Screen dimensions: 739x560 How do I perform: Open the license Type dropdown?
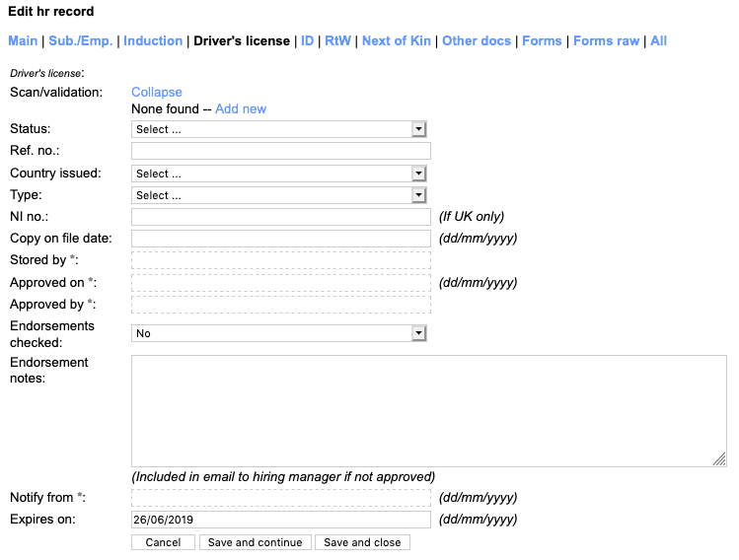click(x=278, y=195)
